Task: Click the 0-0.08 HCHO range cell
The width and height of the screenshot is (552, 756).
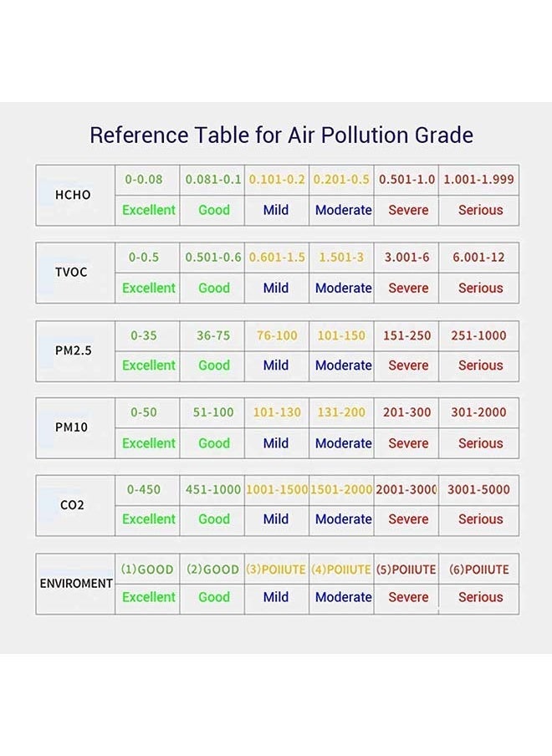Action: point(147,180)
